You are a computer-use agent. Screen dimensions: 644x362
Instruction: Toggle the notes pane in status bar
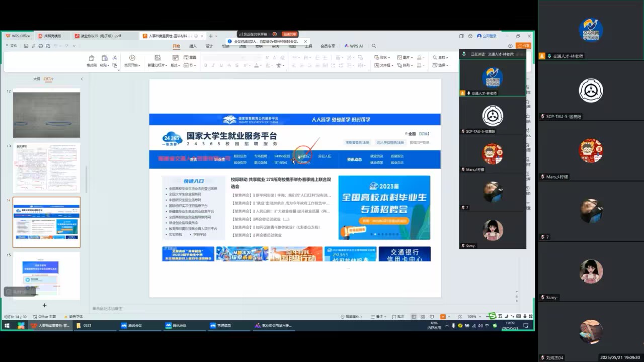(384, 317)
